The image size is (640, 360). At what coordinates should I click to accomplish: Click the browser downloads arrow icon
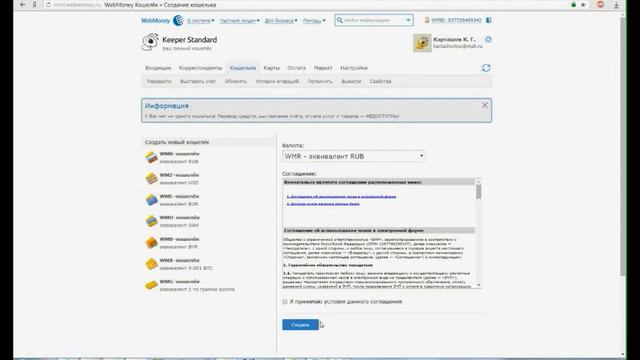pos(616,5)
